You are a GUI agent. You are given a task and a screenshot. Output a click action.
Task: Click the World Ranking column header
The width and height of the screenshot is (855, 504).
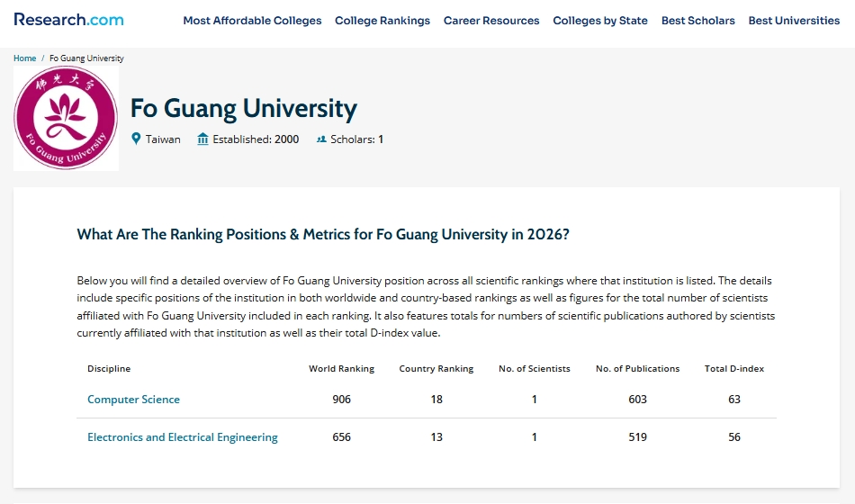pos(342,369)
